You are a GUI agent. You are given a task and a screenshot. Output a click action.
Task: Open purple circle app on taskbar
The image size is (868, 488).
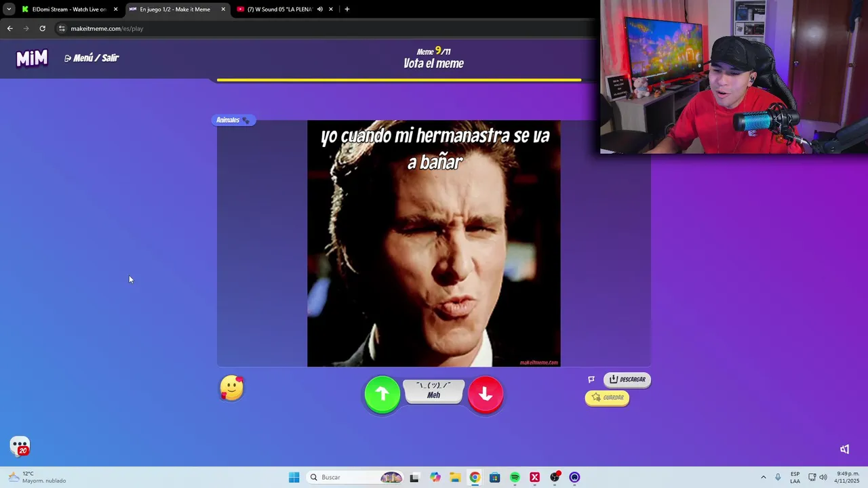coord(574,477)
